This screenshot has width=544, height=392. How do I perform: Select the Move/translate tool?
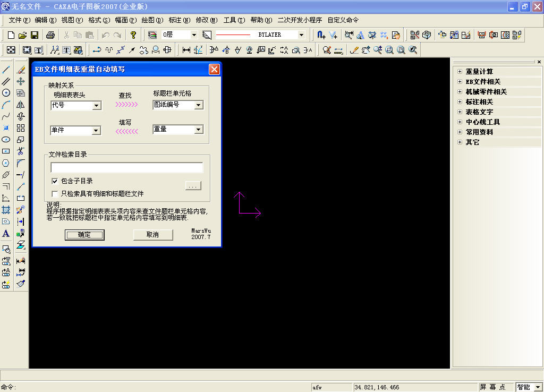pos(21,81)
